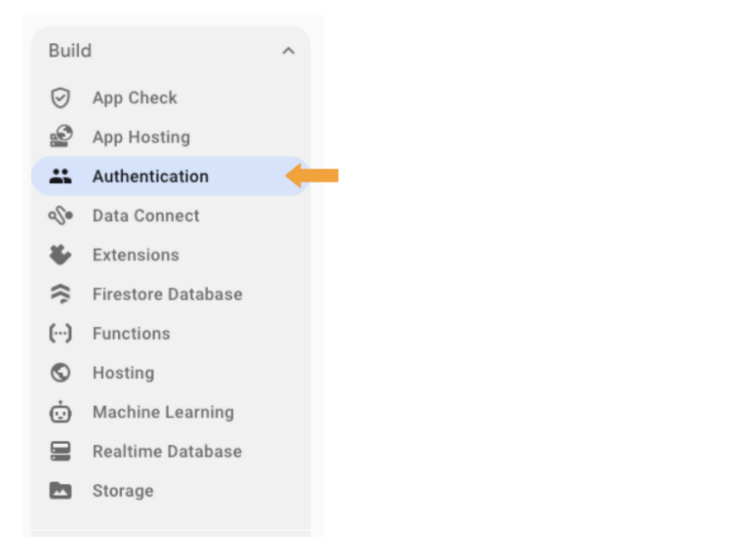Viewport: 747px width, 560px height.
Task: Collapse the Build section chevron
Action: tap(289, 51)
